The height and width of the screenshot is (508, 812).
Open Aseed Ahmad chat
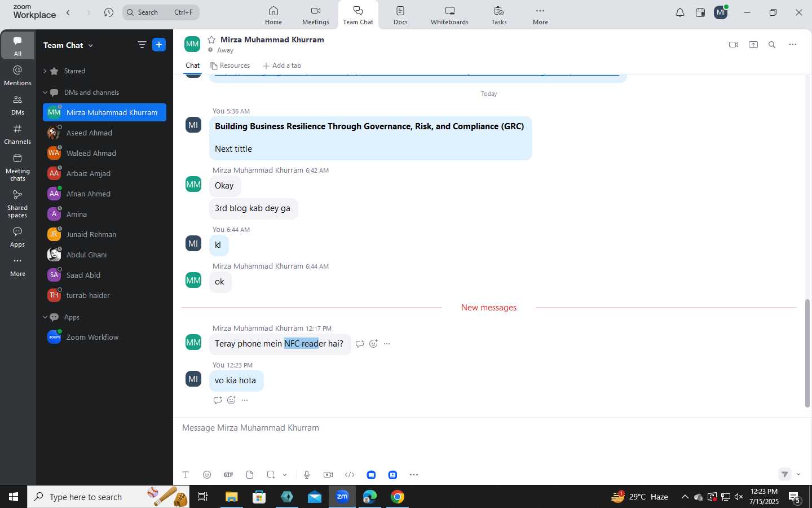[x=104, y=133]
